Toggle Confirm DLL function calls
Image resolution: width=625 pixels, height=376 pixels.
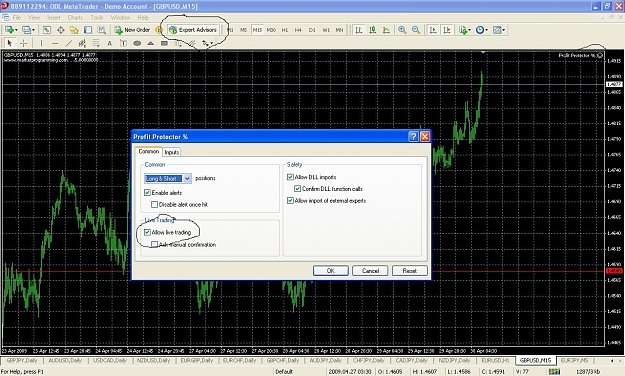(297, 189)
